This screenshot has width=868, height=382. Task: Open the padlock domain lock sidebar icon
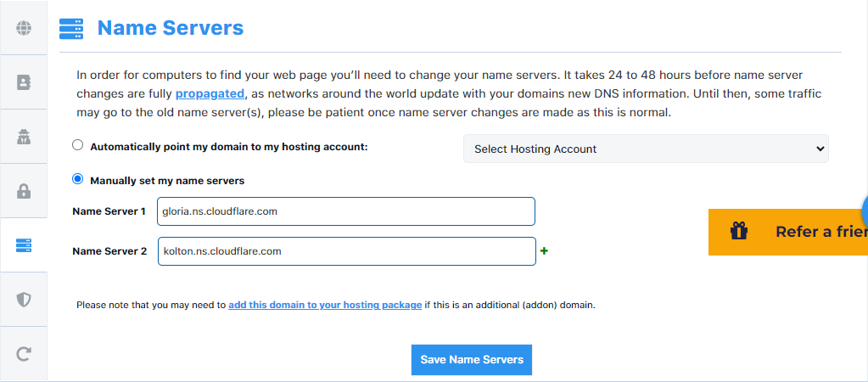click(x=24, y=191)
